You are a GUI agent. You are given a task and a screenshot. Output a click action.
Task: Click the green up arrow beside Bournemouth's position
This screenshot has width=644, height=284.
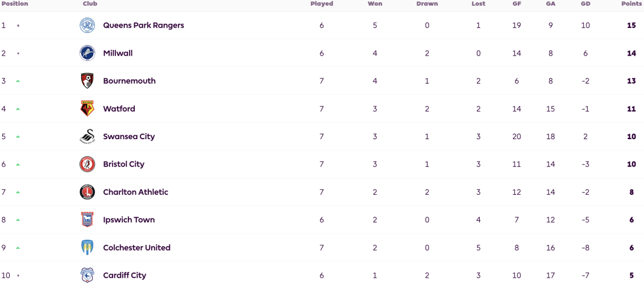pos(18,81)
